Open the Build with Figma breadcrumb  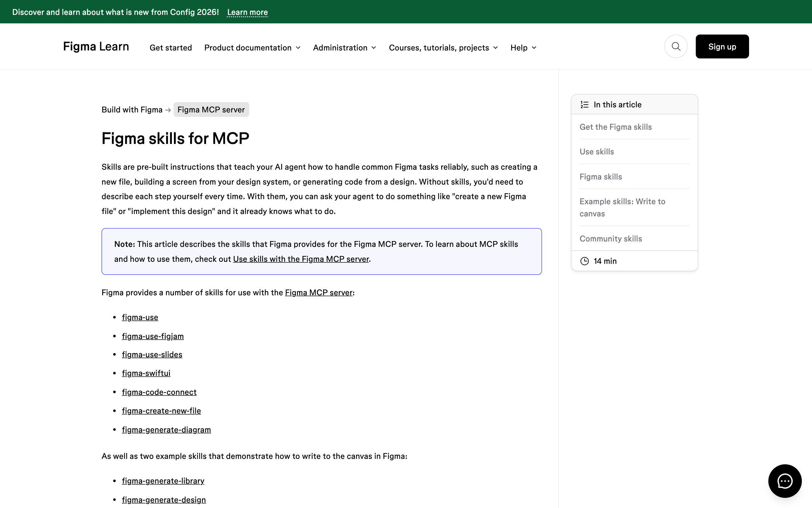132,110
